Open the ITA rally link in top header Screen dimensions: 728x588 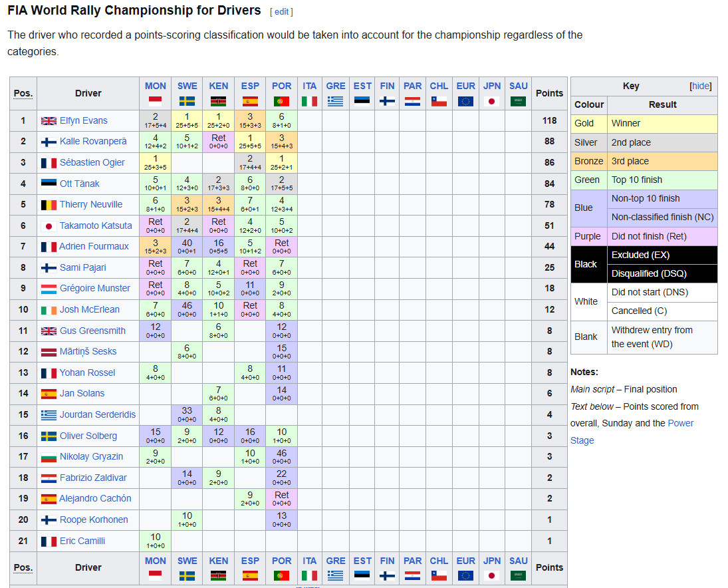coord(309,86)
